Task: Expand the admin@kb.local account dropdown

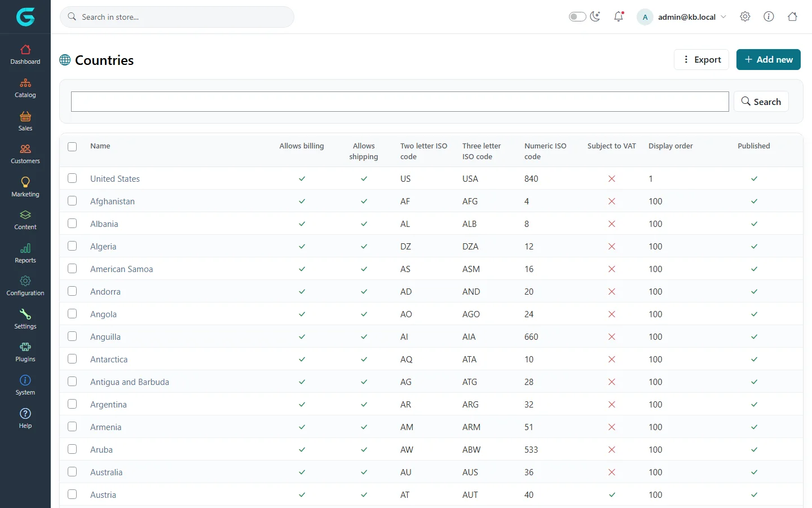Action: pos(682,17)
